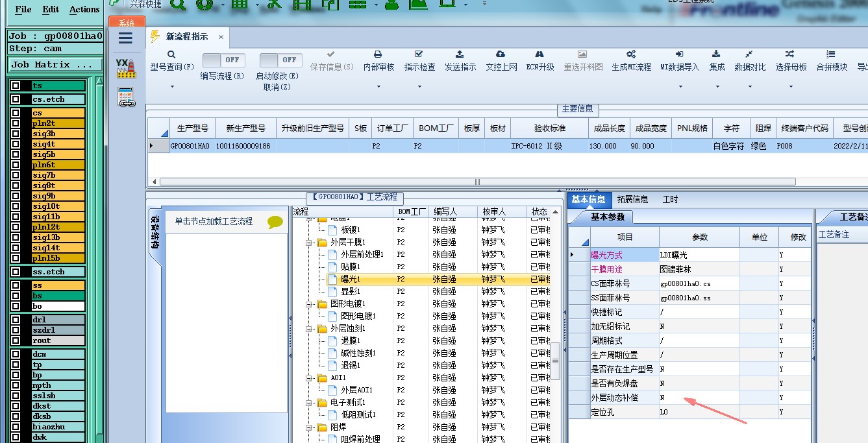Collapse the 外层干膜1 tree node
868x443 pixels.
pyautogui.click(x=309, y=243)
